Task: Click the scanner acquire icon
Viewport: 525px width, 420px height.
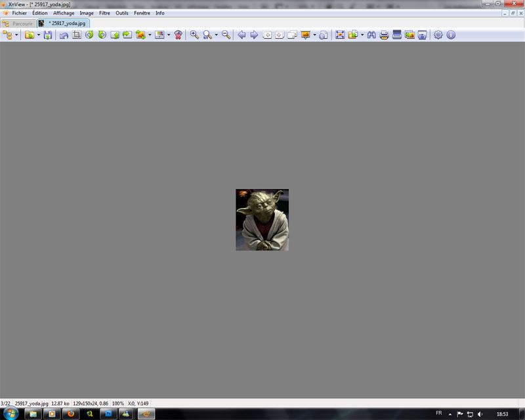Action: 397,35
